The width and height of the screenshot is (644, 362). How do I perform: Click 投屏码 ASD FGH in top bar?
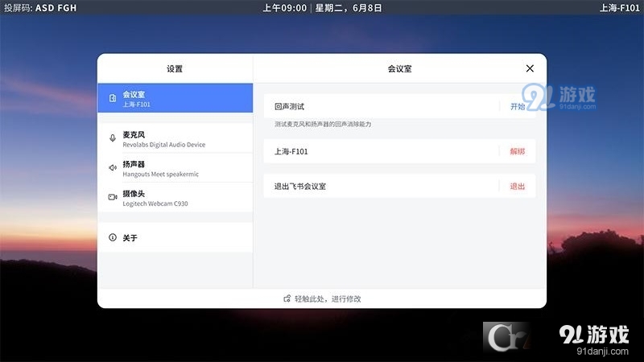pyautogui.click(x=39, y=8)
